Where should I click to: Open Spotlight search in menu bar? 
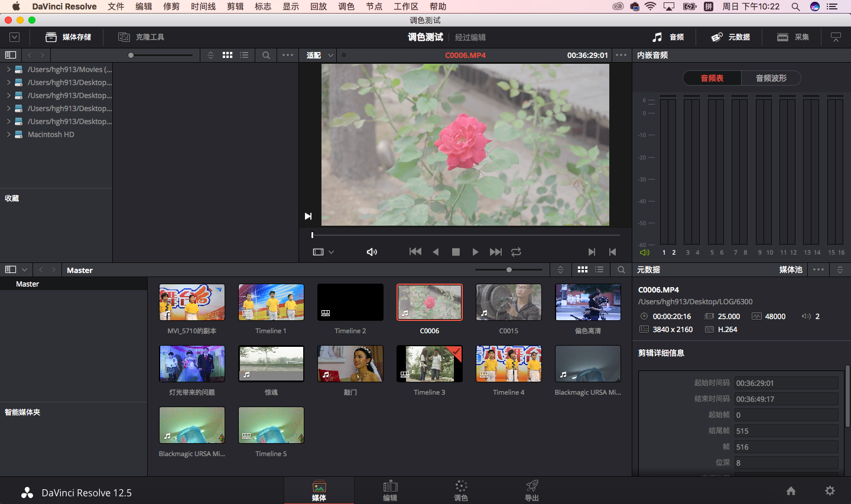(795, 6)
